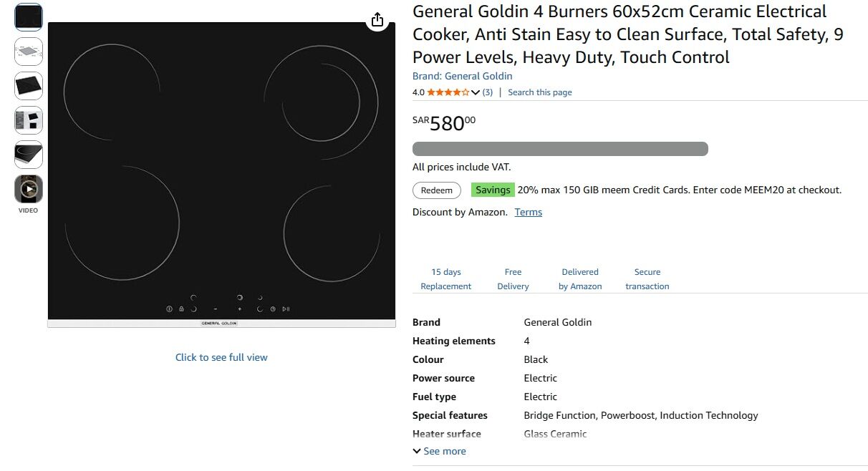The image size is (868, 471).
Task: Expand See more product details
Action: coord(439,451)
